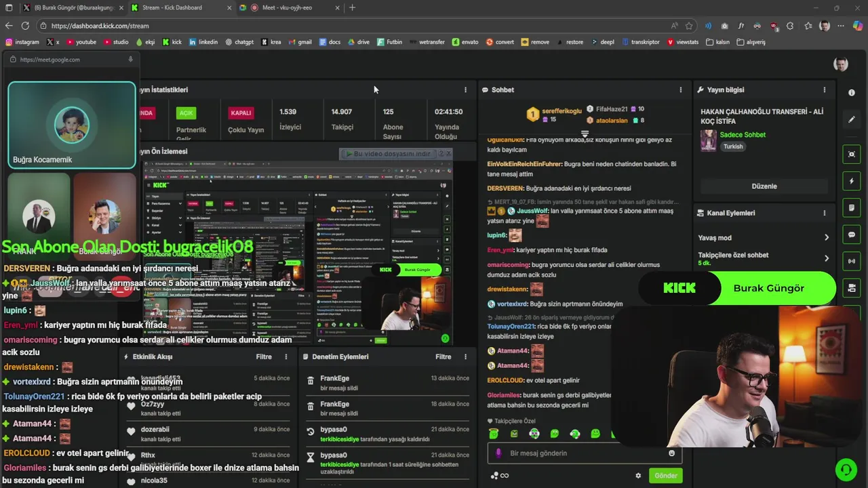The height and width of the screenshot is (488, 868).
Task: Add page to favorites star icon
Action: [x=689, y=26]
